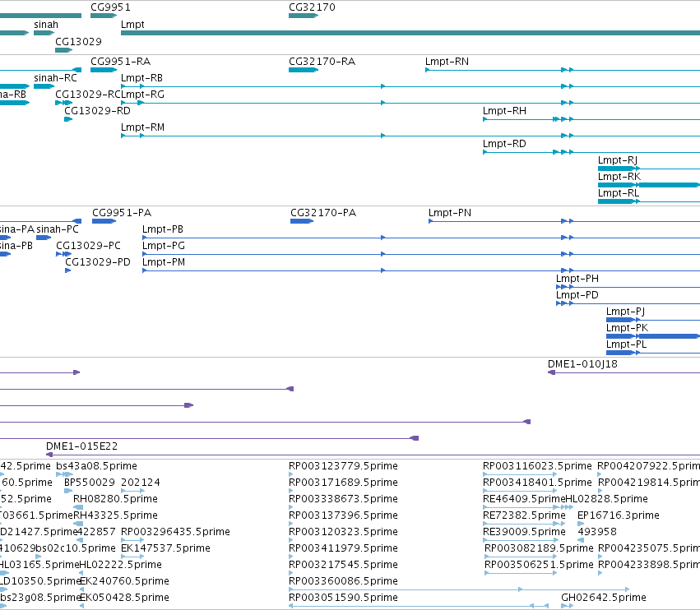The height and width of the screenshot is (610, 700).
Task: Select the Lmpt-RG transcript label
Action: (143, 95)
